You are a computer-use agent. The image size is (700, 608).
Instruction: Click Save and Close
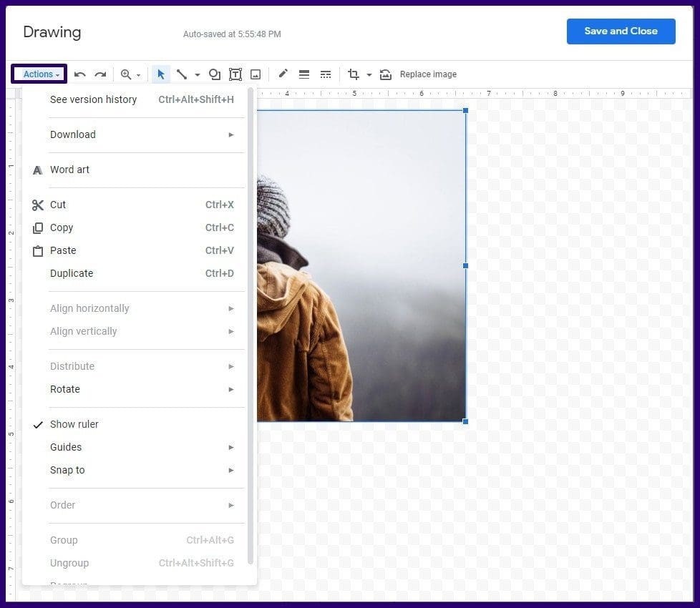click(621, 31)
